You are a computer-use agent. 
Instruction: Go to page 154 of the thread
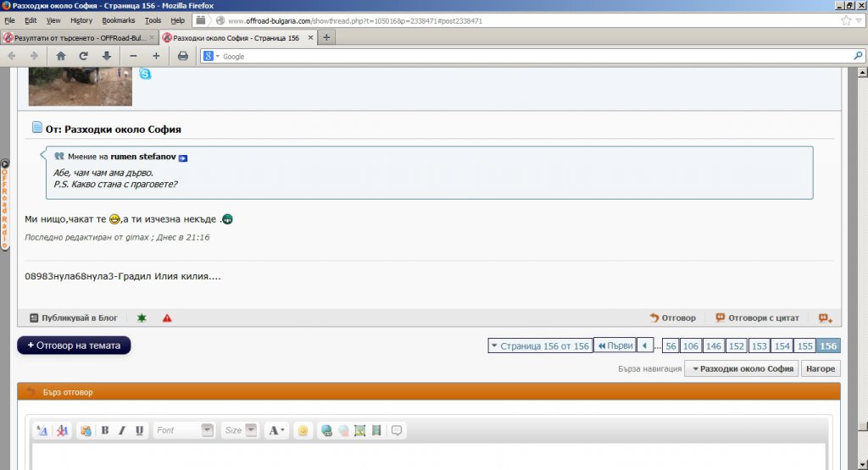point(782,346)
